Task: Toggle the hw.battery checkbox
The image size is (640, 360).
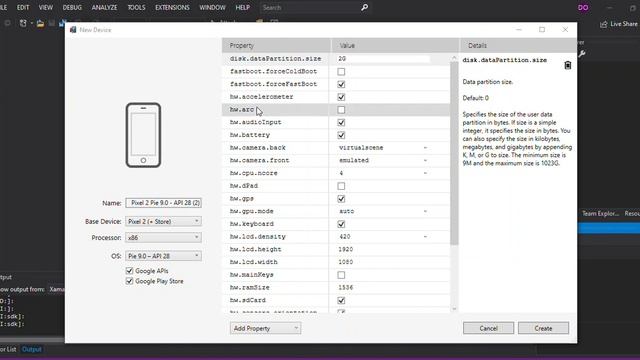Action: pyautogui.click(x=341, y=135)
